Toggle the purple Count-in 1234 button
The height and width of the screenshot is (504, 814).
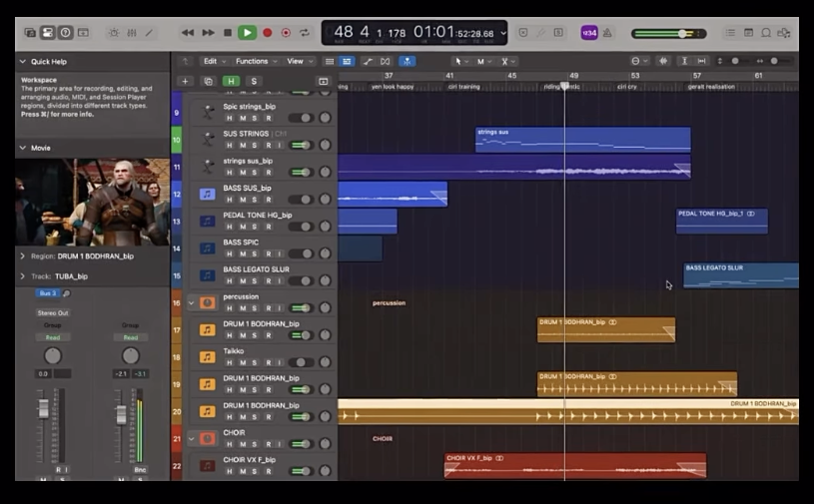tap(588, 33)
